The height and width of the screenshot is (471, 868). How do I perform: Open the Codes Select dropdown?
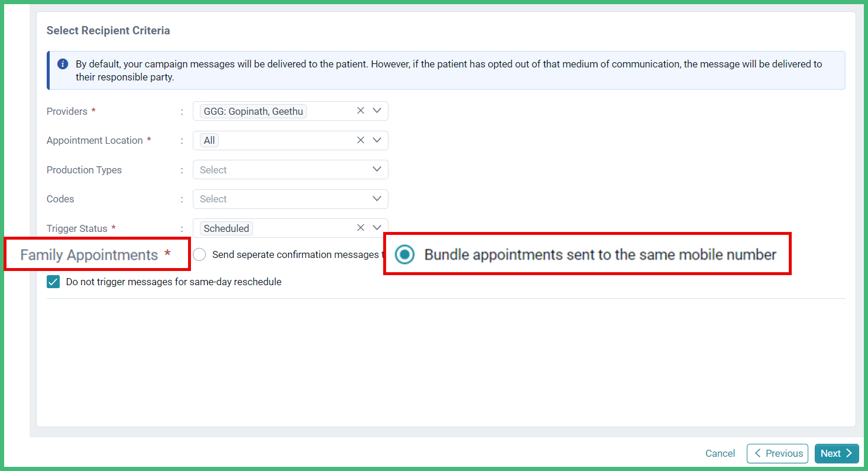tap(290, 199)
